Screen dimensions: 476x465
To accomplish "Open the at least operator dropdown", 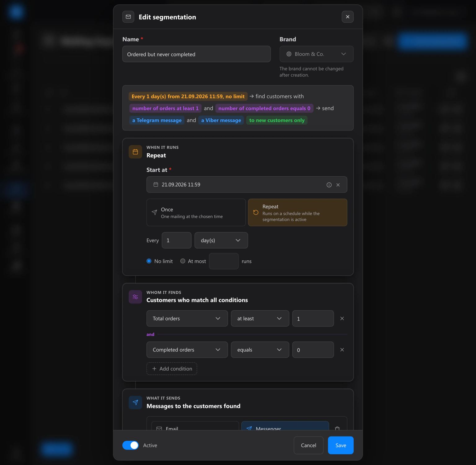I will tap(260, 318).
